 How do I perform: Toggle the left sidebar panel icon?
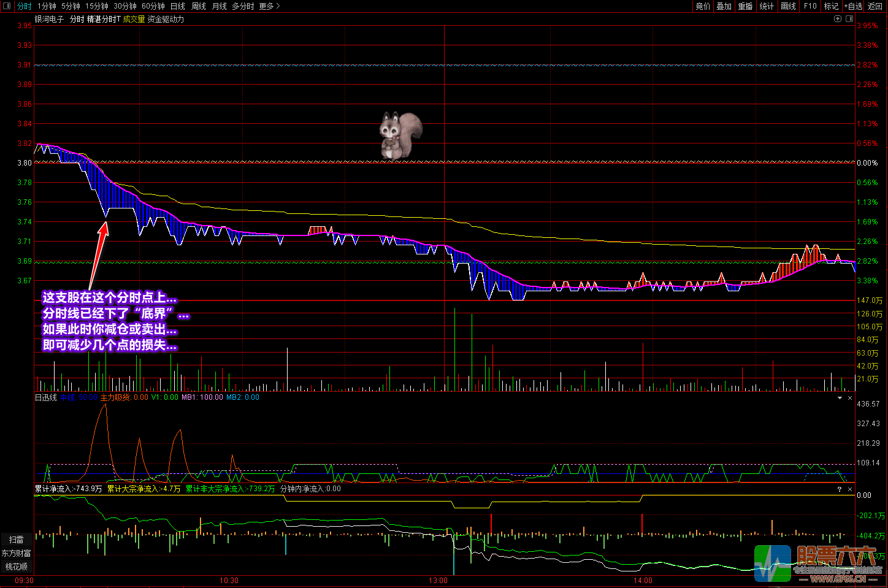click(7, 6)
